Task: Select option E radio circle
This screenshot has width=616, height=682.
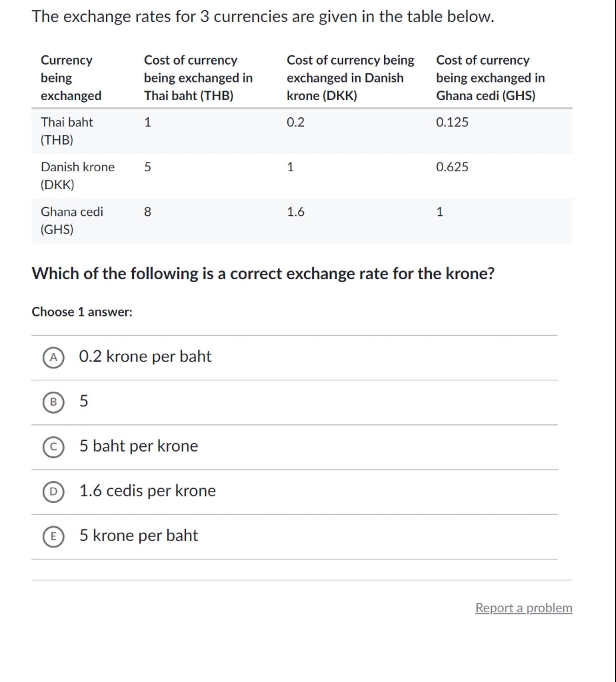Action: [x=53, y=536]
